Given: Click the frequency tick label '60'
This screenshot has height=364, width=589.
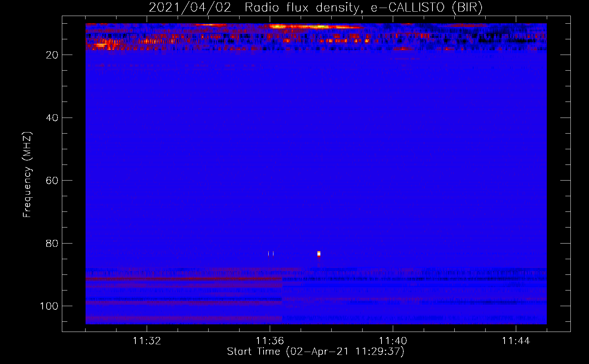Looking at the screenshot, I should 52,181.
